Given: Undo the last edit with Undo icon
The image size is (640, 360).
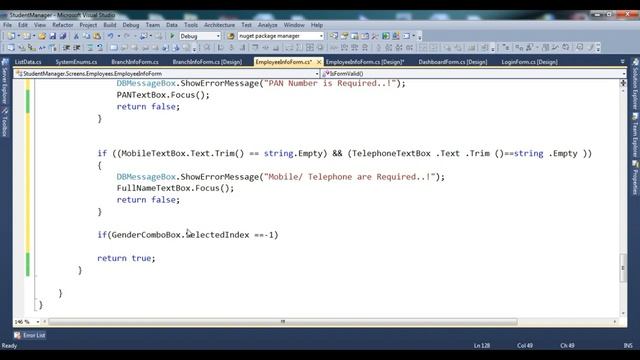Looking at the screenshot, I should (x=110, y=36).
